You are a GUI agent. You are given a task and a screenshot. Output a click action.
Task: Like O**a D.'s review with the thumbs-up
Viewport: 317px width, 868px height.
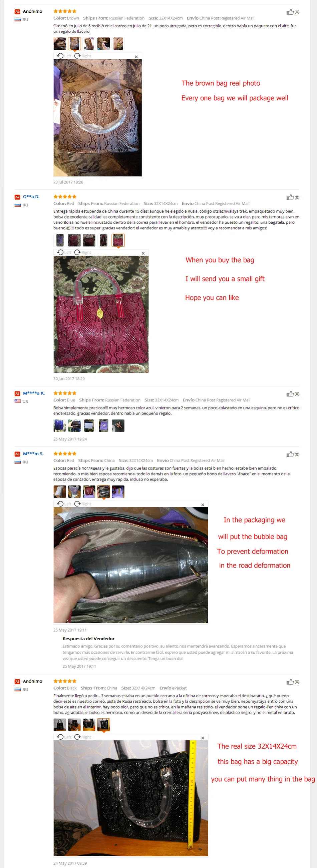[x=290, y=197]
